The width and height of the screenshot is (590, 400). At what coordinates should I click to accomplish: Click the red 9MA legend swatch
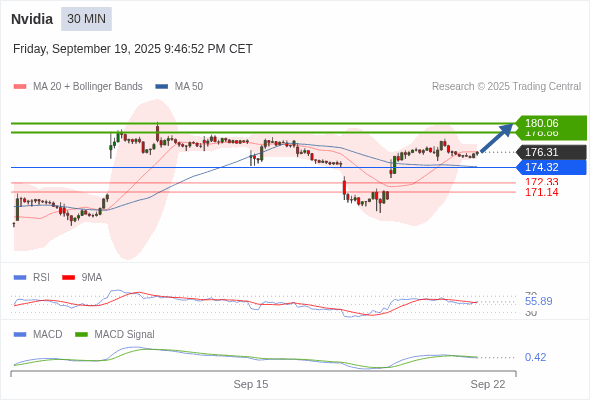68,278
